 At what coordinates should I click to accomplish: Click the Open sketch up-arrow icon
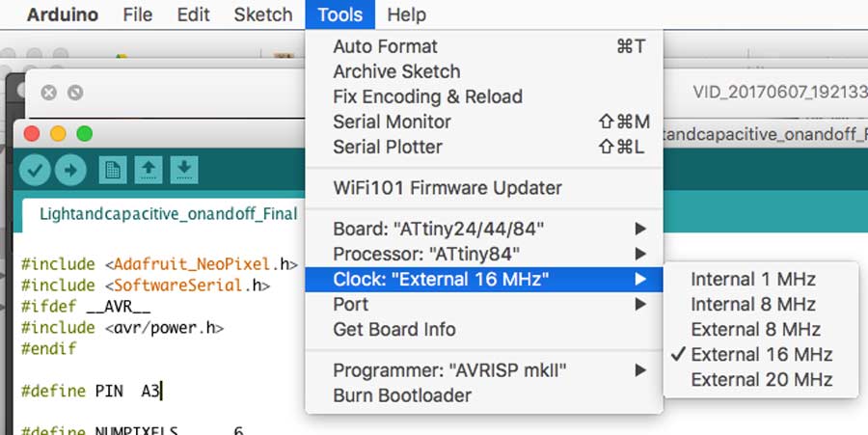click(149, 171)
